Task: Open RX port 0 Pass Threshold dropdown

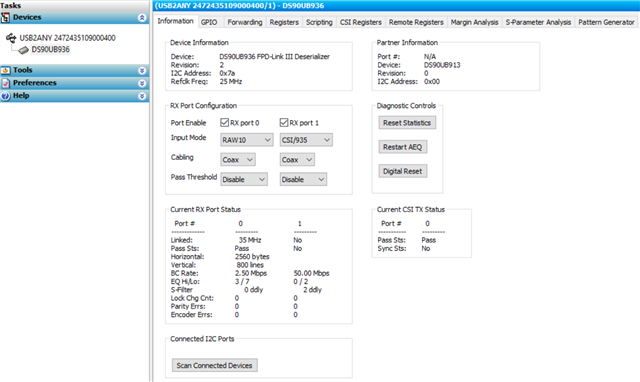Action: pyautogui.click(x=244, y=179)
